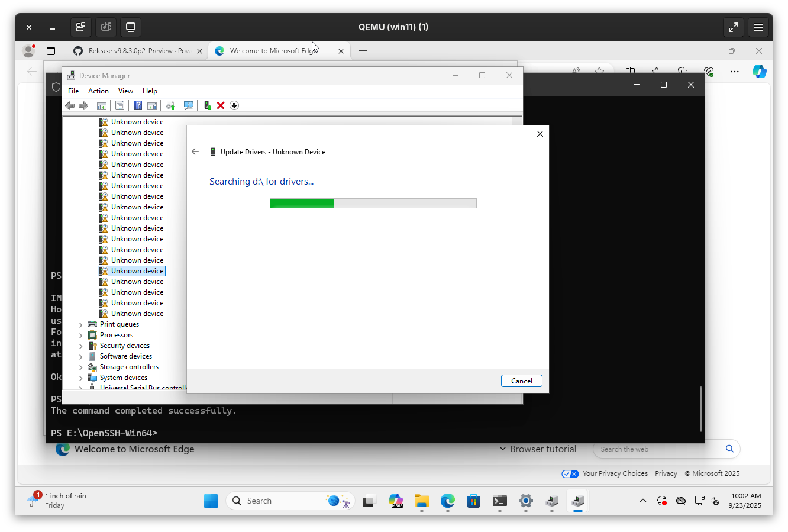Open File Explorer from the taskbar
Screen dimensions: 788x532
click(421, 501)
